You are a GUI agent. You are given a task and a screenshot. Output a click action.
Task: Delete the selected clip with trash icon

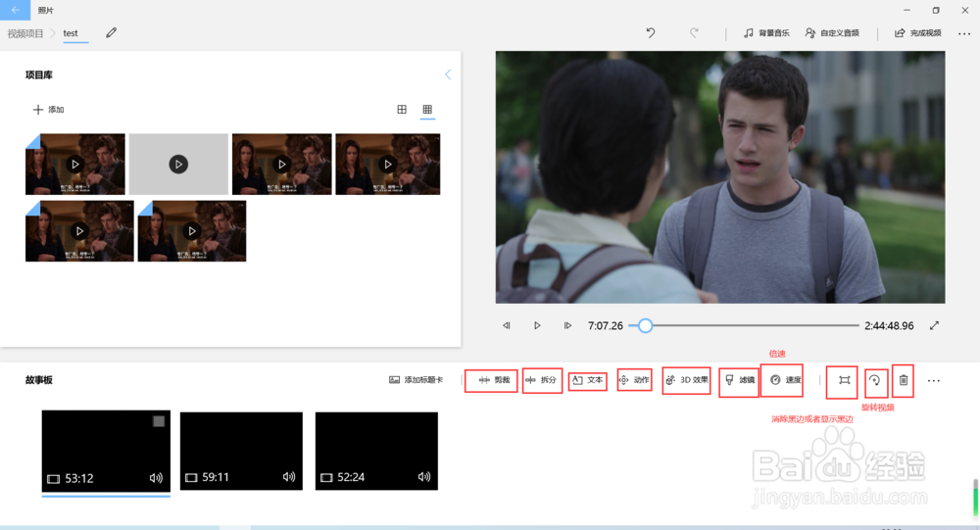coord(904,380)
